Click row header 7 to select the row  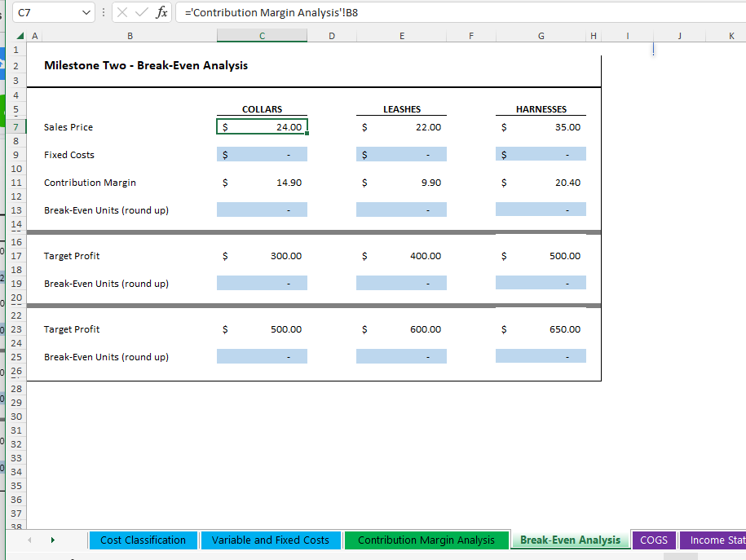[15, 126]
